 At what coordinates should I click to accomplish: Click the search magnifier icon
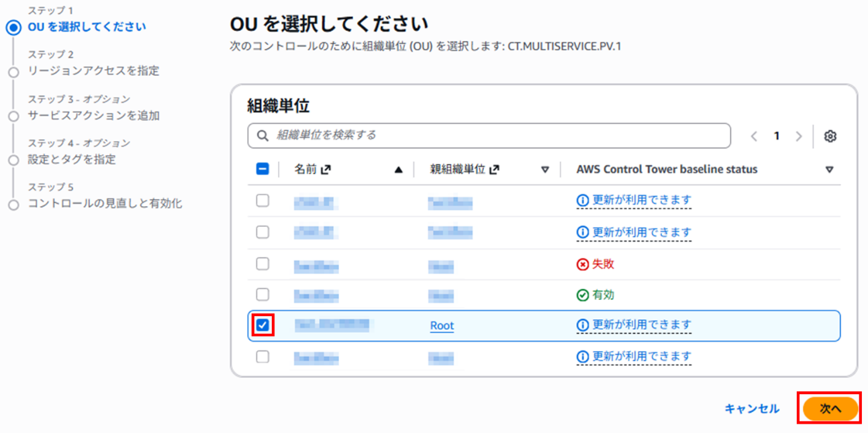[x=262, y=136]
